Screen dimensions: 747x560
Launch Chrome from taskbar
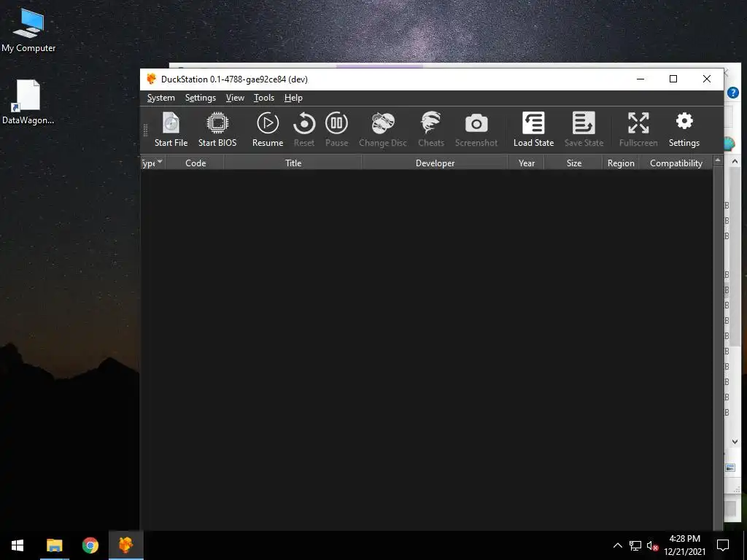[90, 545]
